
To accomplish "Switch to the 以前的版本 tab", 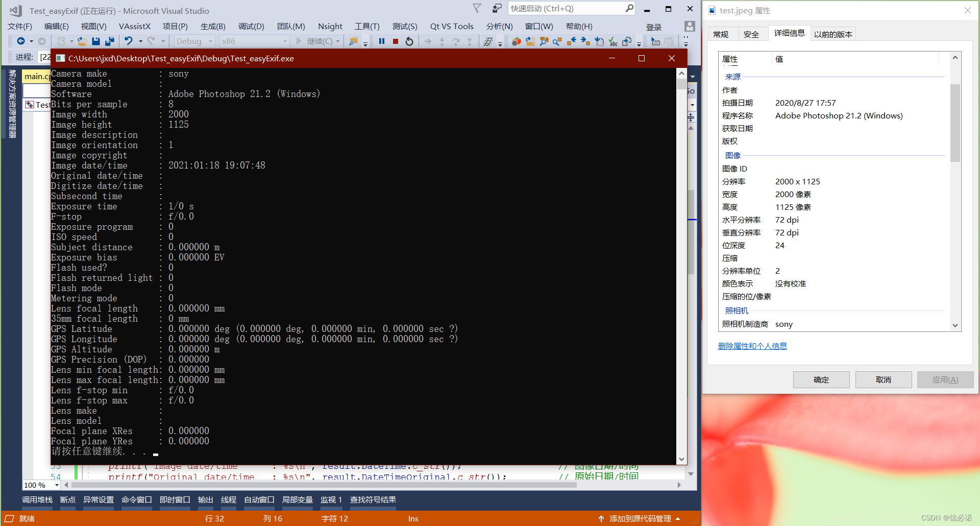I will [x=833, y=33].
